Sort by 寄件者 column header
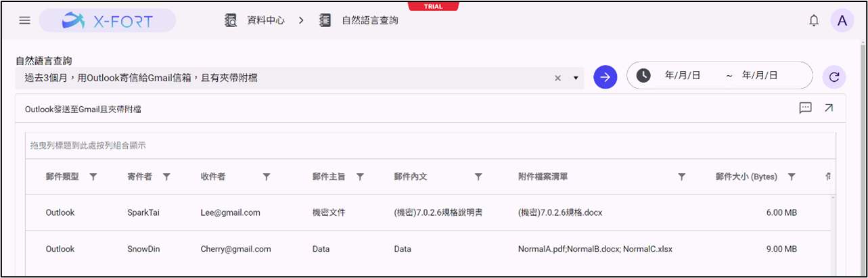This screenshot has width=868, height=278. [139, 177]
